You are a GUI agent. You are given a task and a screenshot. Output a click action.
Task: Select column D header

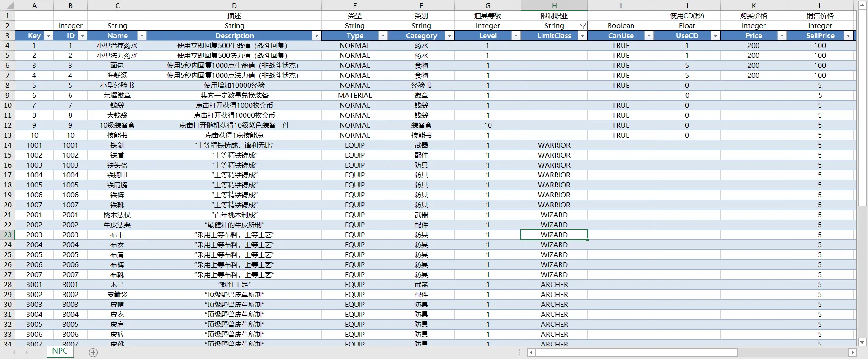[234, 6]
